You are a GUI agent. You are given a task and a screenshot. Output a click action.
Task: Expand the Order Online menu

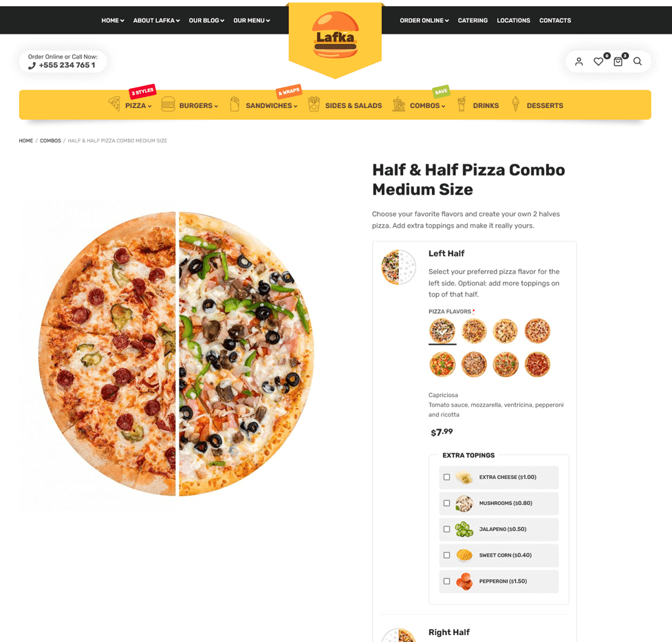click(x=424, y=20)
